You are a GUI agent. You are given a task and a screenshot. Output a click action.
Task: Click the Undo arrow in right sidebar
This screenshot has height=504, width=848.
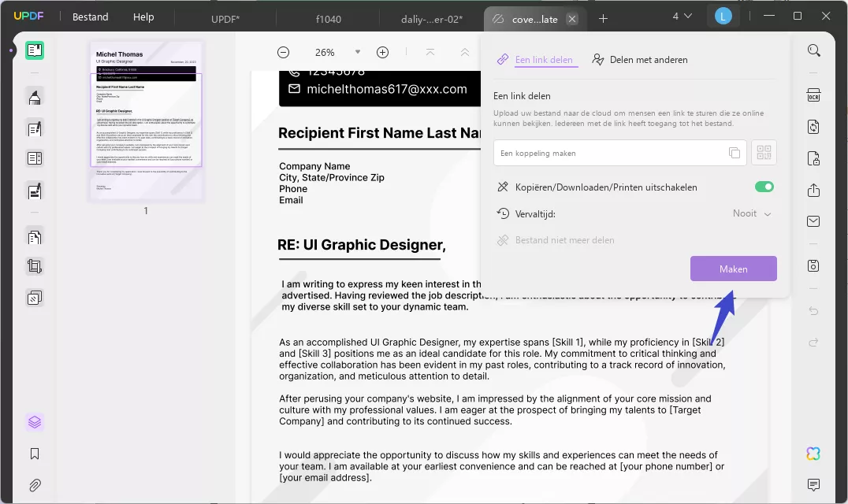[x=814, y=311]
